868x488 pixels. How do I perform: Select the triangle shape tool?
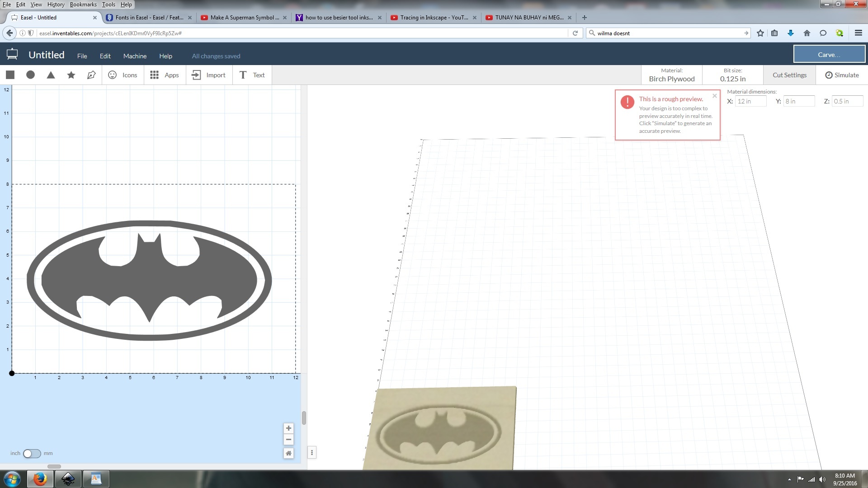(x=51, y=75)
